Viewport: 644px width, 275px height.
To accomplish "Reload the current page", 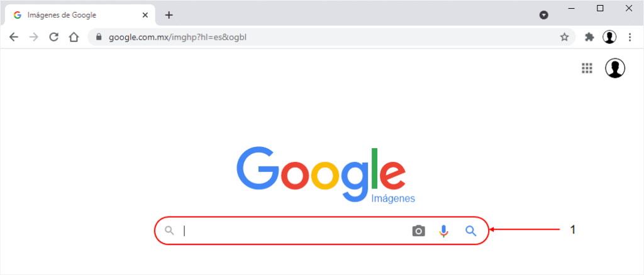I will click(x=54, y=37).
